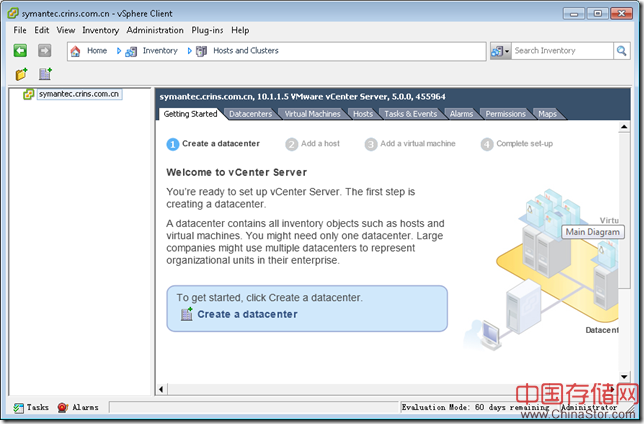Viewport: 644px width, 424px height.
Task: Click the step 3 circle icon
Action: (x=371, y=145)
